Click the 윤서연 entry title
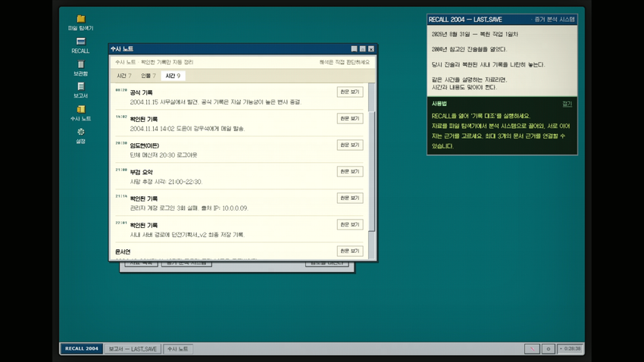The image size is (644, 362). (x=123, y=252)
